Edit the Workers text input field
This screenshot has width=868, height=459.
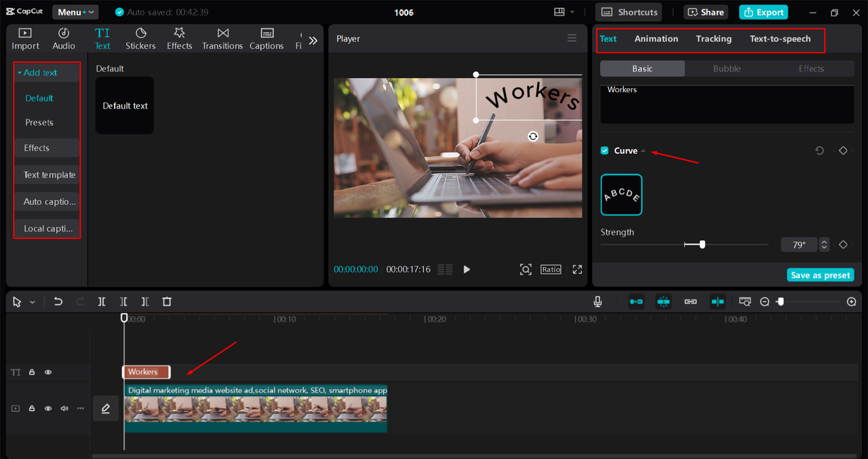pos(727,104)
